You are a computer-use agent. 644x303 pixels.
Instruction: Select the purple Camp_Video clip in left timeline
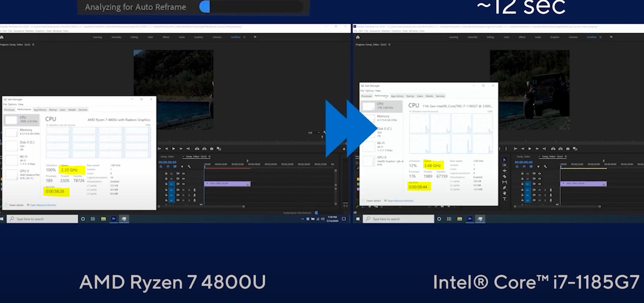[x=227, y=184]
